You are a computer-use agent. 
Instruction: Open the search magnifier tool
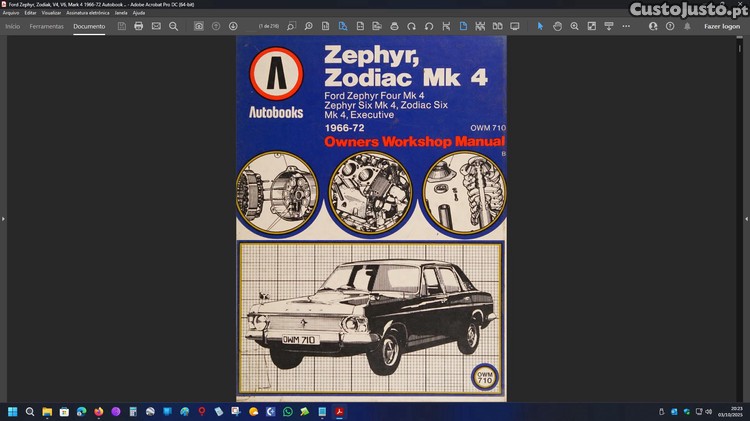tap(173, 26)
